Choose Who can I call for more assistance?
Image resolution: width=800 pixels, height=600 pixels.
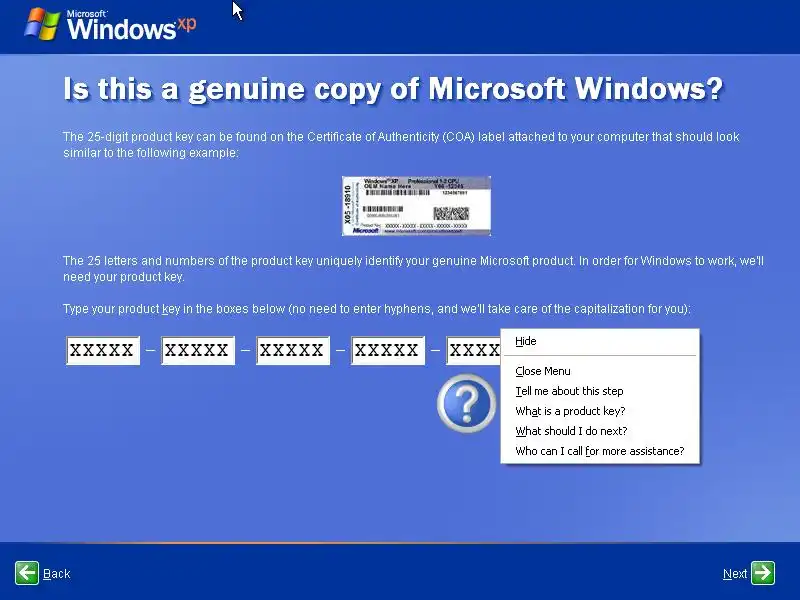tap(599, 451)
